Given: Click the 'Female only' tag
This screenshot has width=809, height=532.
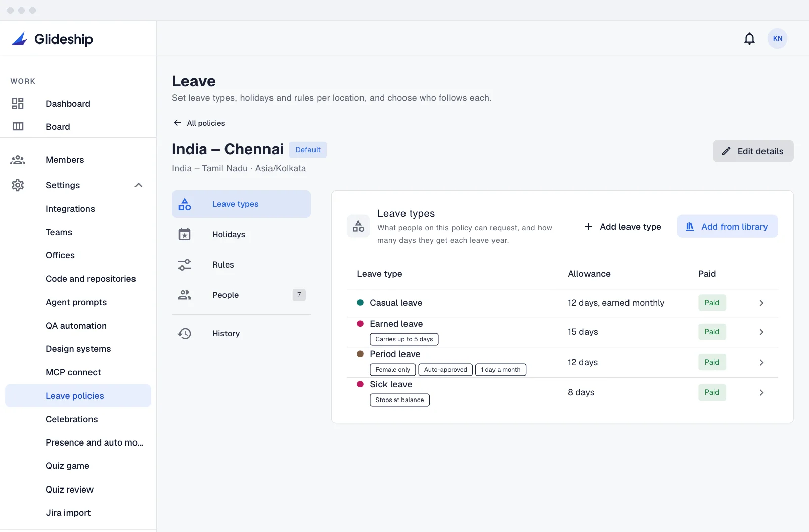Looking at the screenshot, I should (x=393, y=370).
